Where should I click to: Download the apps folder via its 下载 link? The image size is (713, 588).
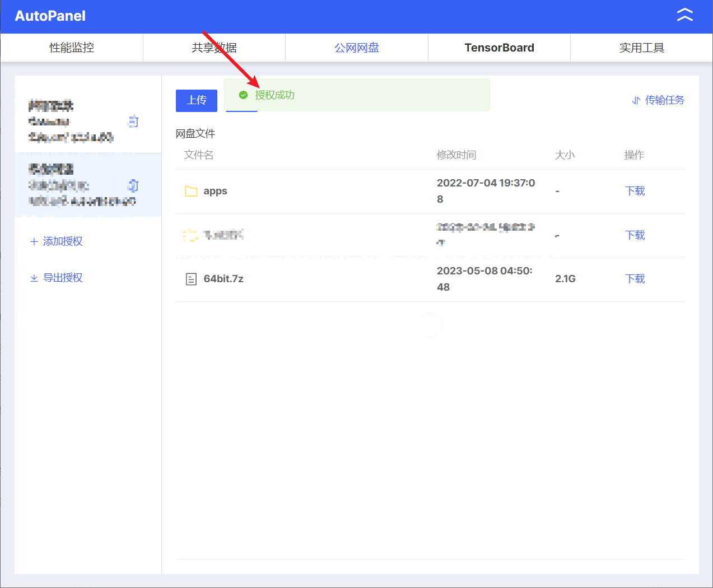pyautogui.click(x=635, y=191)
